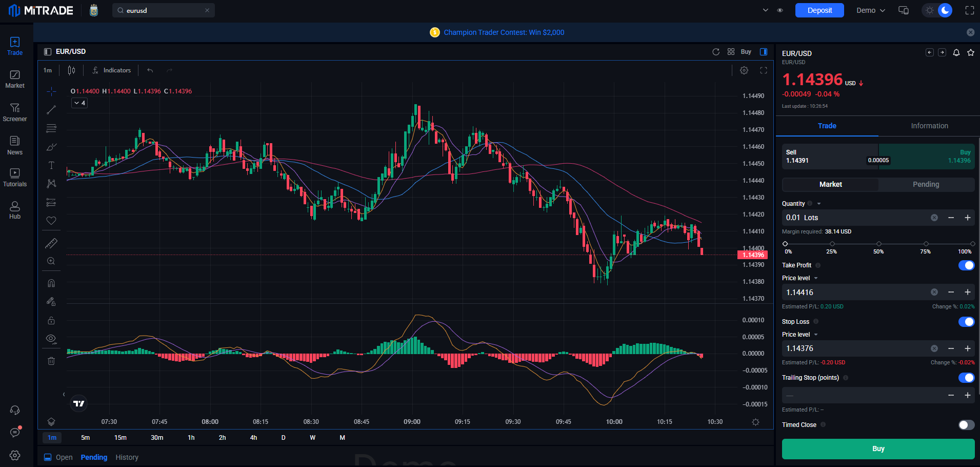Click the eurusd search field

click(x=163, y=10)
